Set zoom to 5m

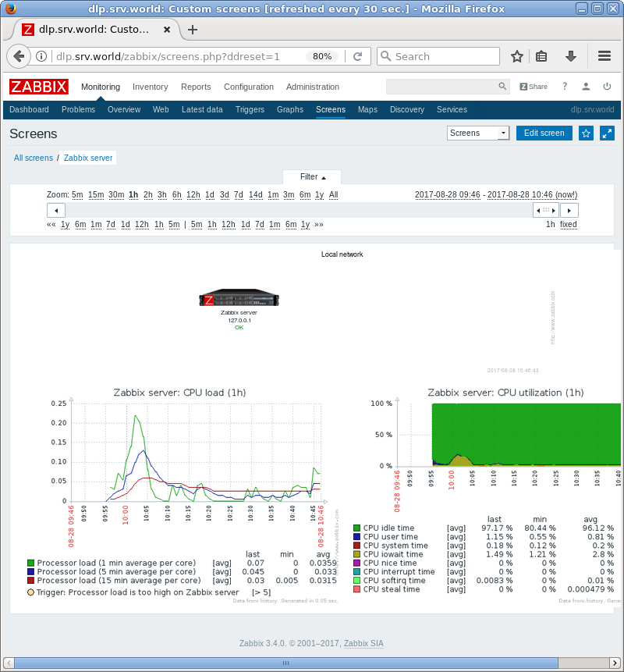coord(77,195)
